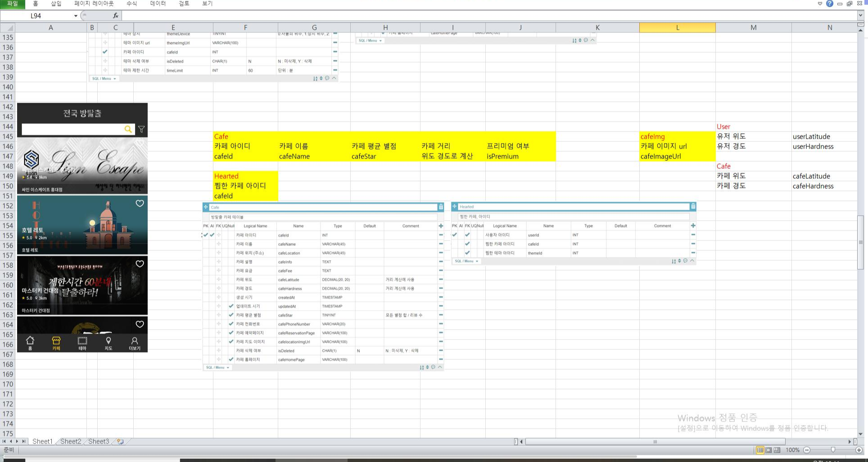Viewport: 868px width, 462px height.
Task: Open the 파일 file tab
Action: coord(12,4)
